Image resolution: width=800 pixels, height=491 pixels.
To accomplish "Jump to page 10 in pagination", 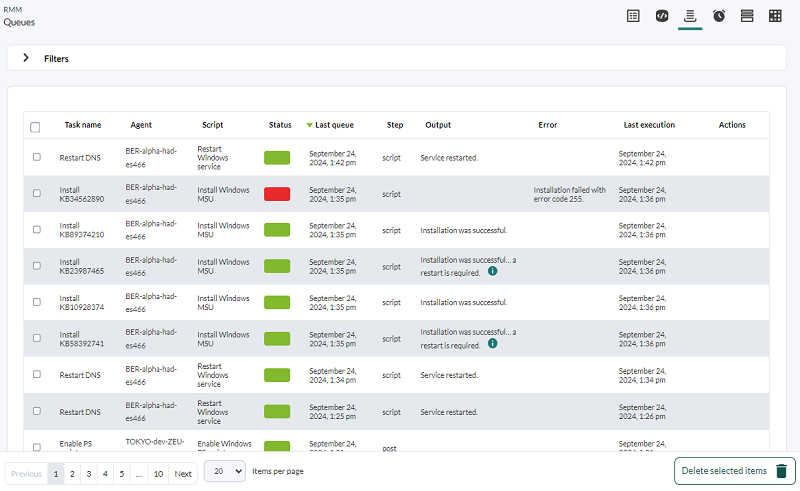I will (x=158, y=474).
